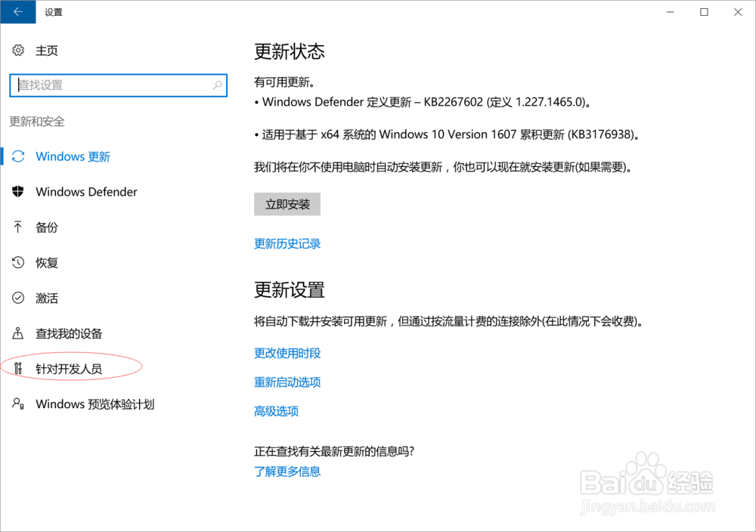Viewport: 756px width, 532px height.
Task: Click the 更新和安全 category label
Action: click(37, 122)
